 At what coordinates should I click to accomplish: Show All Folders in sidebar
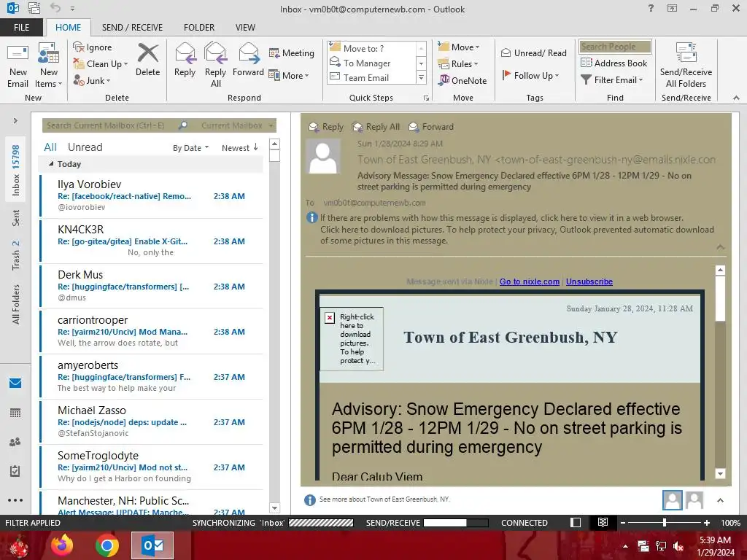coord(16,304)
